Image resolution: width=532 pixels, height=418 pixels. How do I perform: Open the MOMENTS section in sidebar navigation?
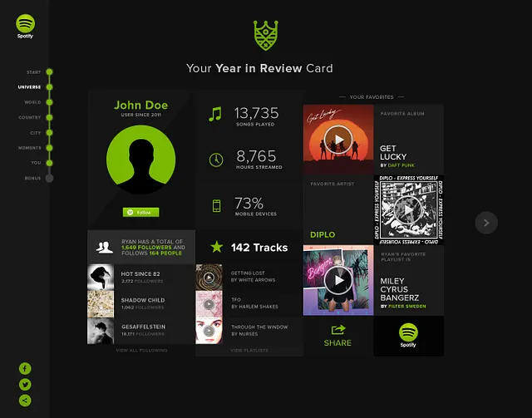click(x=30, y=148)
